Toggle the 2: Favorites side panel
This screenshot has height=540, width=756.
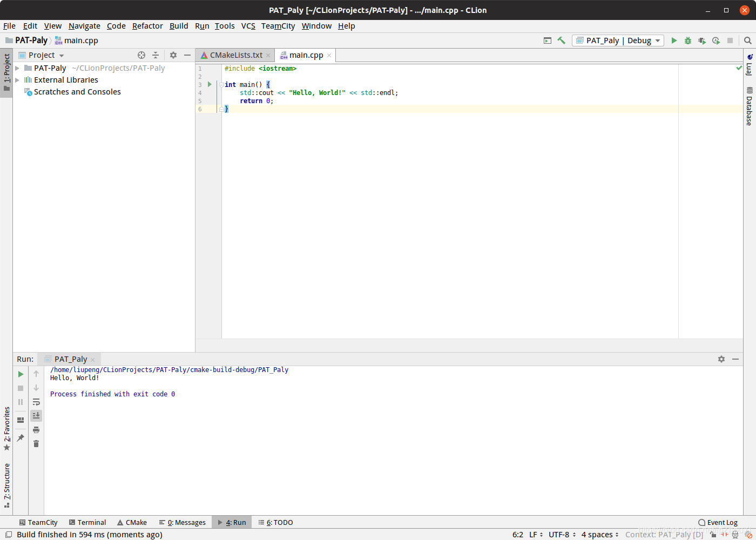[x=6, y=429]
